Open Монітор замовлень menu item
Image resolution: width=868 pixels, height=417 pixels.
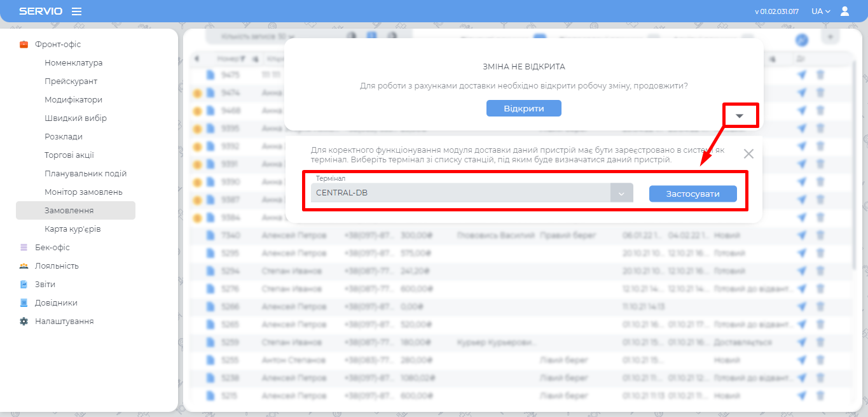(x=83, y=192)
